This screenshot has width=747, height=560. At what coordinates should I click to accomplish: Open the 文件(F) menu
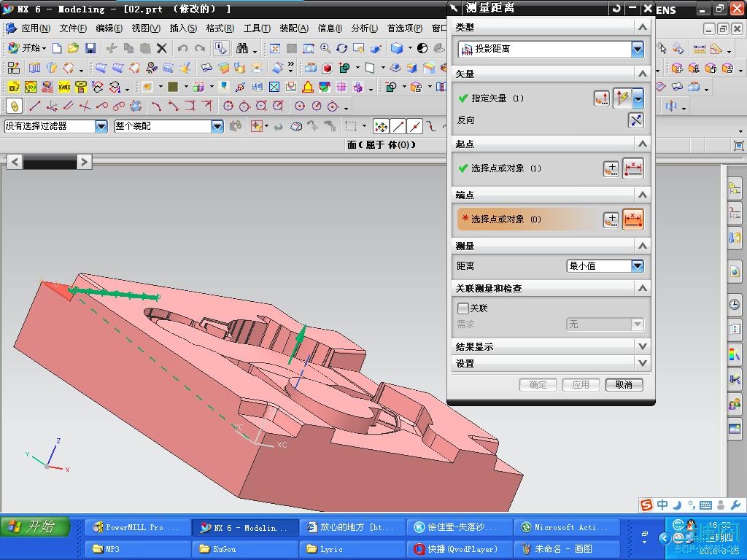[x=73, y=28]
